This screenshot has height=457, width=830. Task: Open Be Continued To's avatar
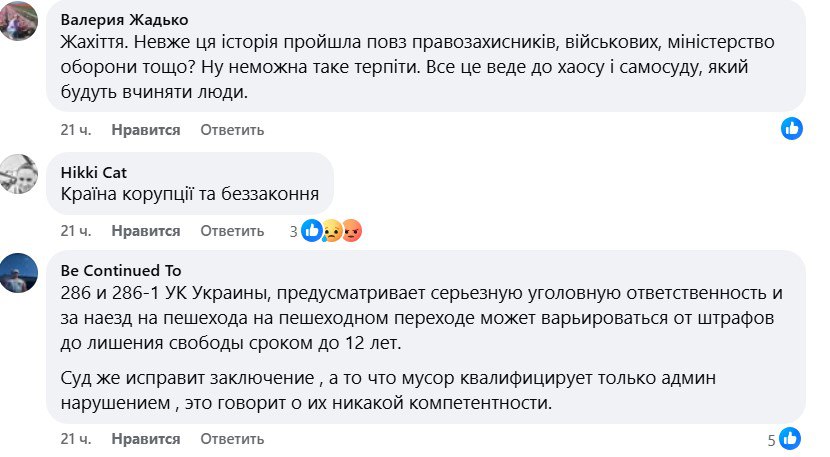point(19,272)
